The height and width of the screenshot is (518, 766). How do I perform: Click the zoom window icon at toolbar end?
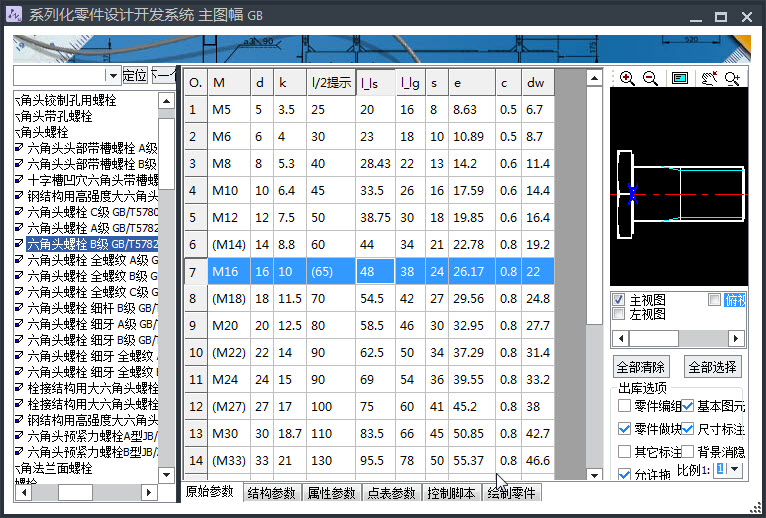(733, 79)
